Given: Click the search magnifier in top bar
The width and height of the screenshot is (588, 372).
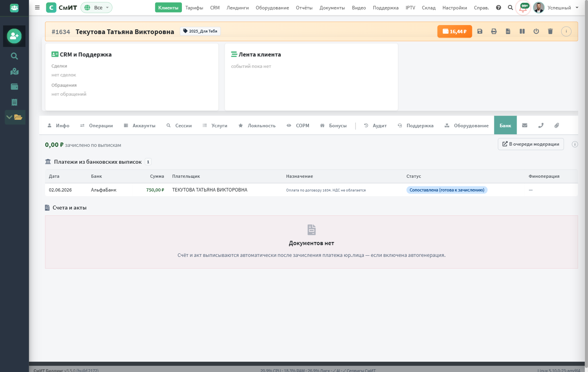Looking at the screenshot, I should click(x=510, y=7).
